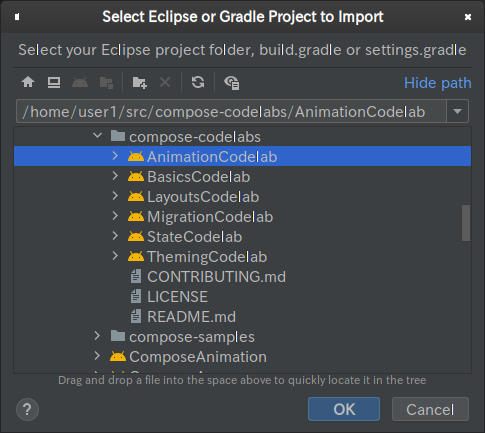The width and height of the screenshot is (485, 433).
Task: Click the Android project directory icon
Action: (x=80, y=82)
